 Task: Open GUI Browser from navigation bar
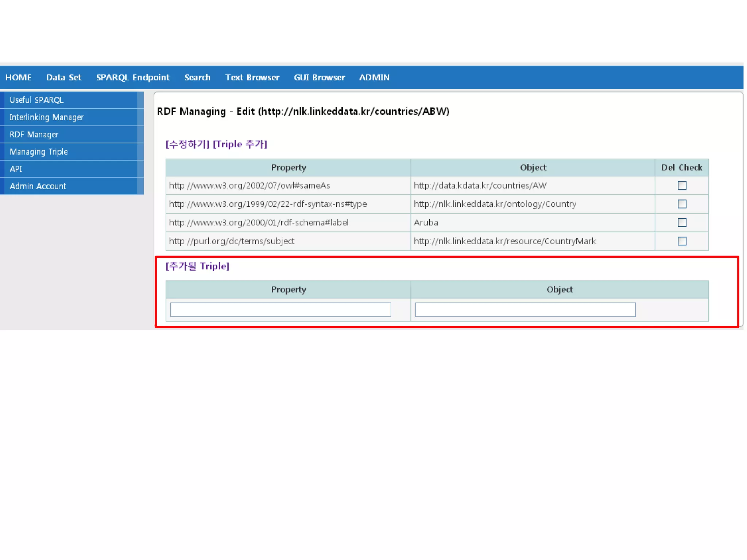click(320, 77)
